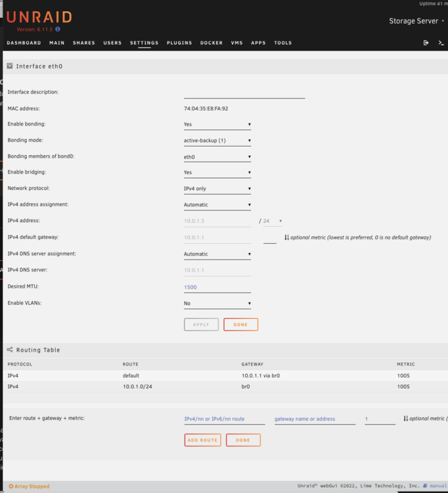
Task: Click the UNRAID logo
Action: click(x=39, y=17)
